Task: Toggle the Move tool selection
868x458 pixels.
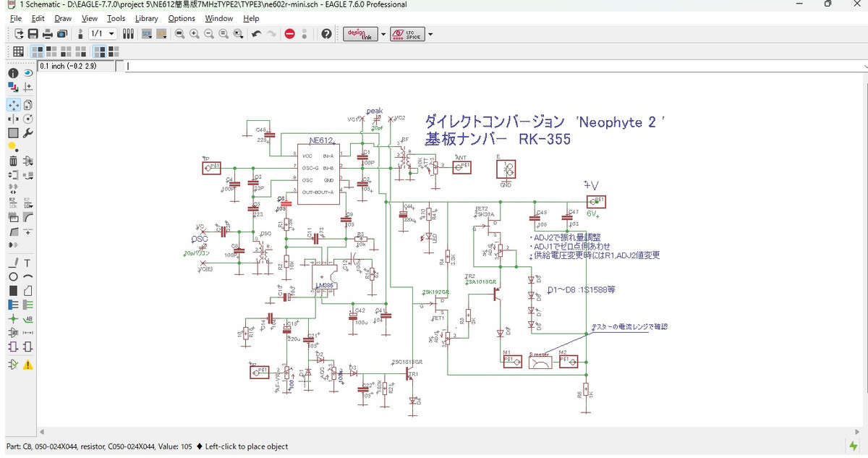Action: (13, 105)
